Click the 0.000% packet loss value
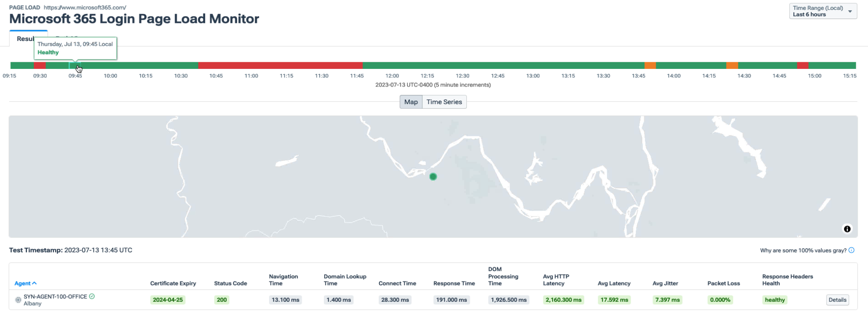This screenshot has width=868, height=318. coord(720,300)
